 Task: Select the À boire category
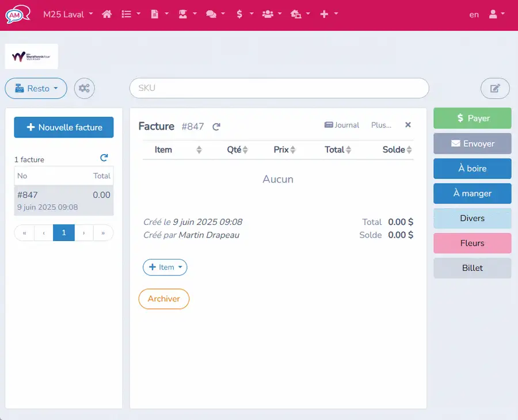473,169
